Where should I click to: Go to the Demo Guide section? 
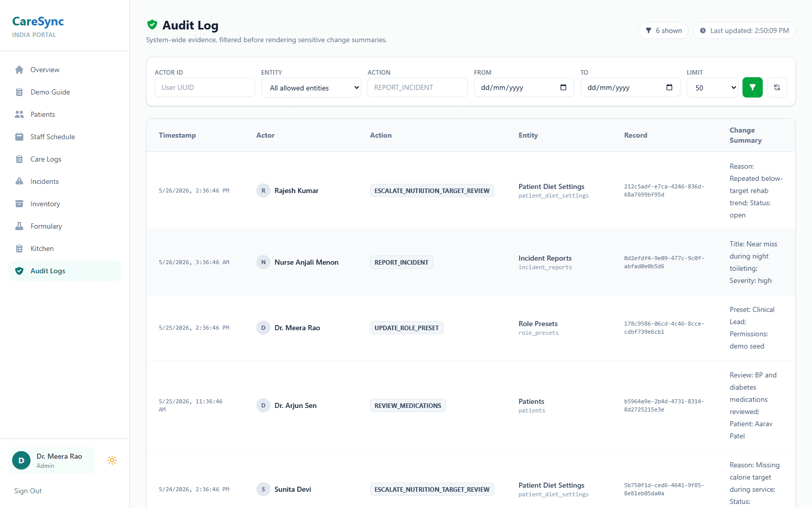click(64, 92)
